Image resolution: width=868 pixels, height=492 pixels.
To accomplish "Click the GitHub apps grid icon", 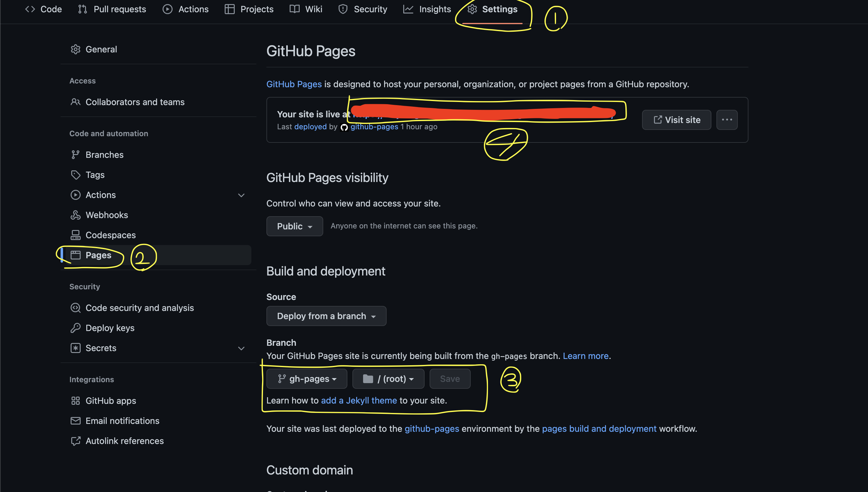I will click(x=75, y=401).
